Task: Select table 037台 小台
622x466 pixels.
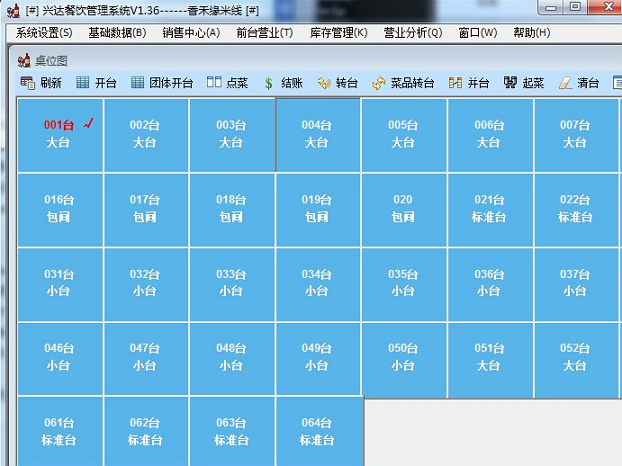Action: (x=576, y=285)
